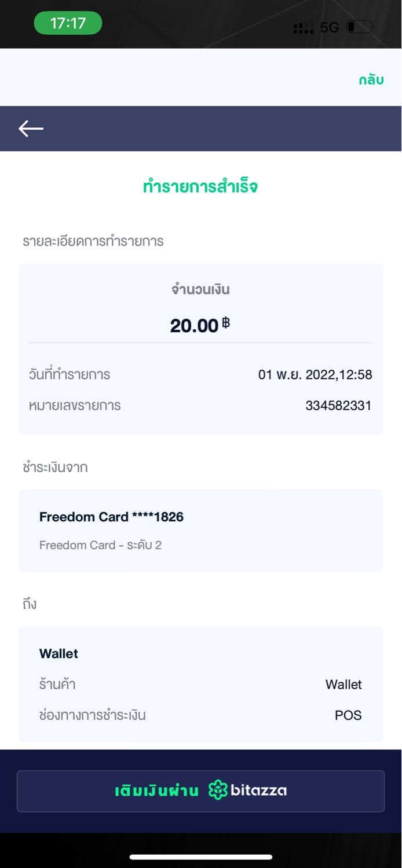402x868 pixels.
Task: Tap the ร้านค้า Wallet value
Action: (x=343, y=685)
